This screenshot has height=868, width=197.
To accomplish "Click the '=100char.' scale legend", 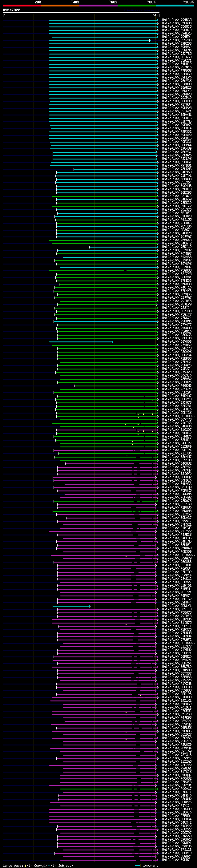I will [150, 865].
